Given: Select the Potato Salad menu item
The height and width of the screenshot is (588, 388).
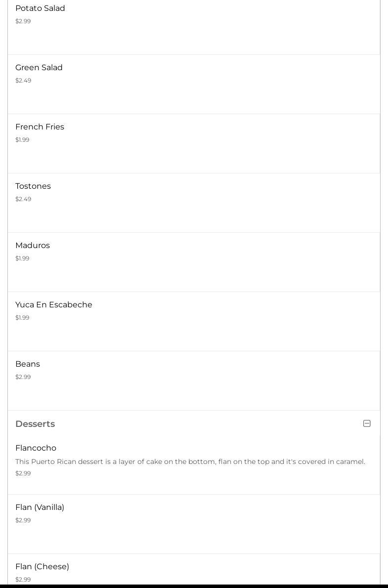Looking at the screenshot, I should click(40, 8).
